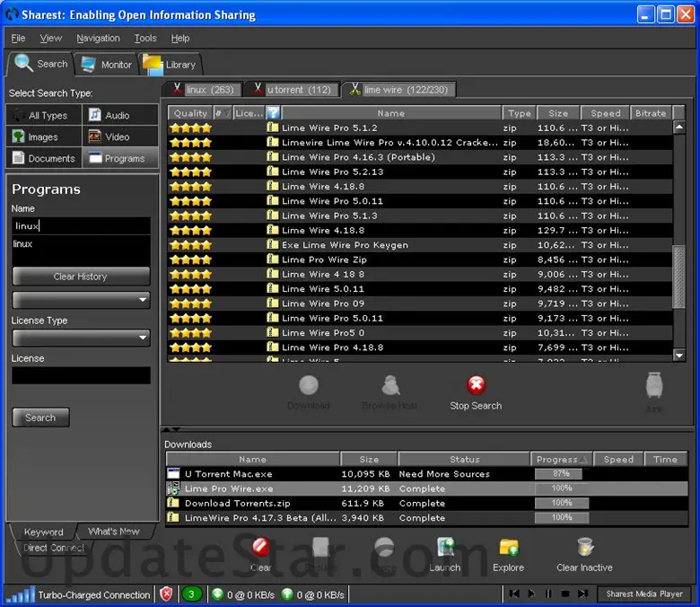Switch to the Library tab
This screenshot has width=700, height=607.
coord(171,65)
